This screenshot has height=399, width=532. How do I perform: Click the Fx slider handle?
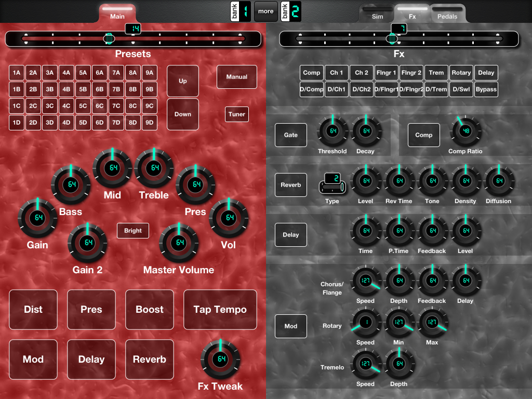click(x=392, y=38)
